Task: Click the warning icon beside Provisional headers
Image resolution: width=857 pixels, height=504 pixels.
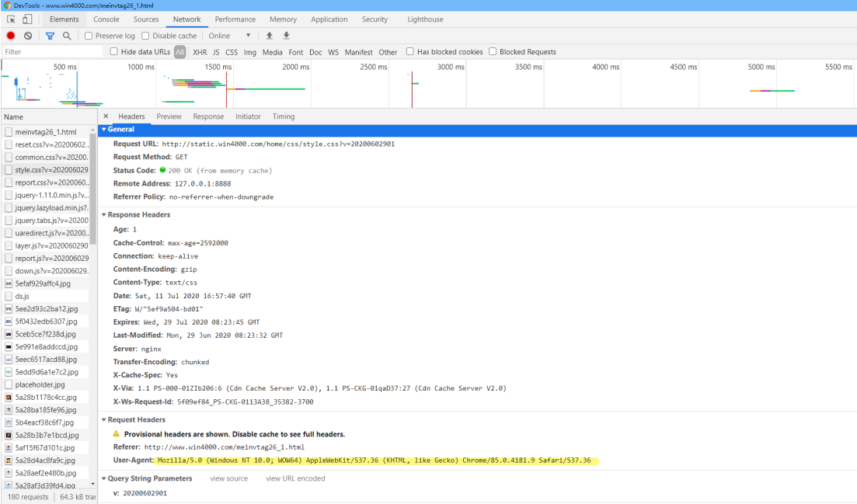Action: point(116,433)
